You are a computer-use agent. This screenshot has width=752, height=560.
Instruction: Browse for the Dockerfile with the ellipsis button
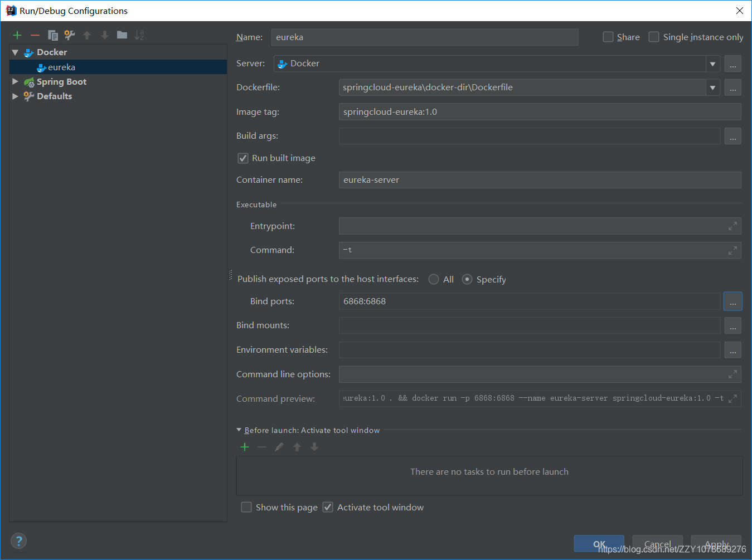pyautogui.click(x=732, y=87)
